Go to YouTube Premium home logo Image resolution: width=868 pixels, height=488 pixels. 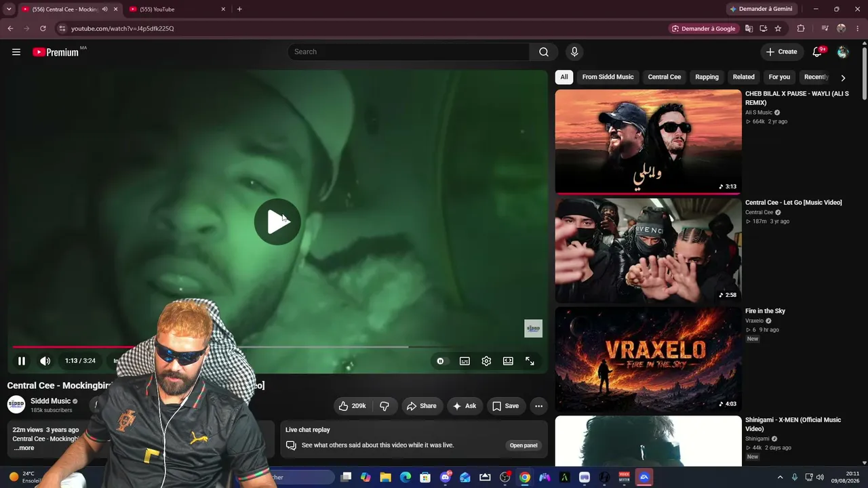click(x=56, y=52)
